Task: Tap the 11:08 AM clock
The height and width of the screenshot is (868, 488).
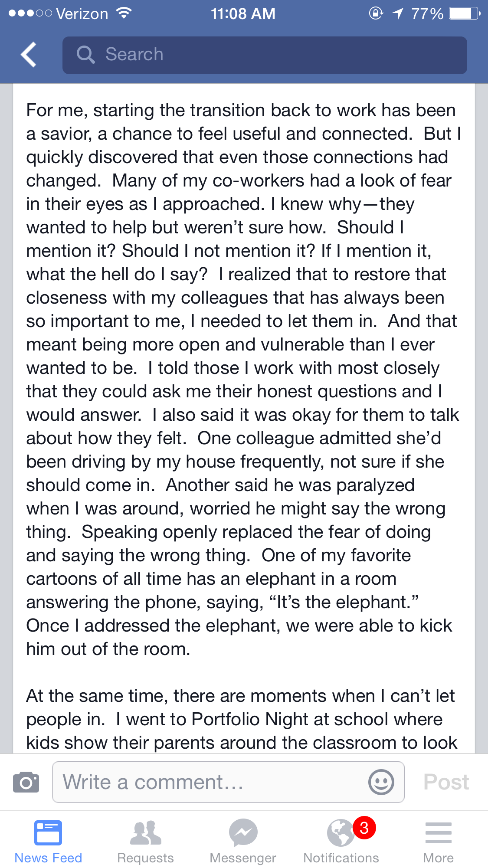Action: coord(243,14)
